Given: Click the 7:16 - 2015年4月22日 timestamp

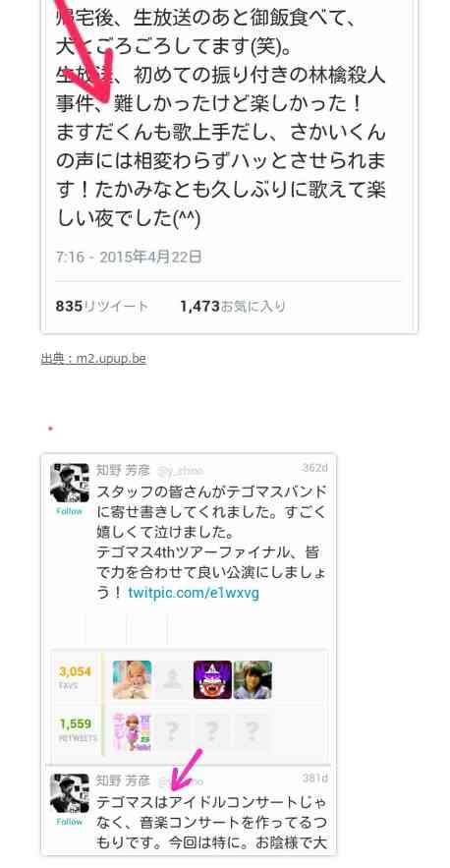Looking at the screenshot, I should (129, 257).
